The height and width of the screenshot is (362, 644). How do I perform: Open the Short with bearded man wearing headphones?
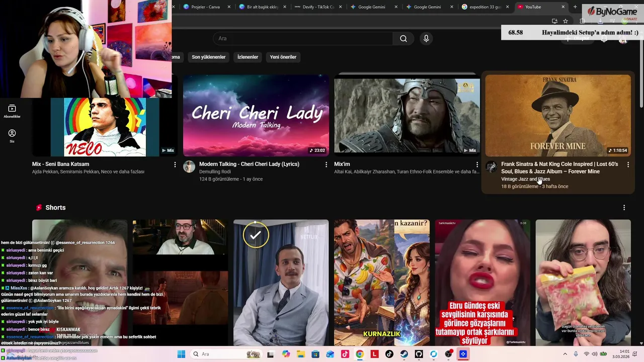(181, 283)
